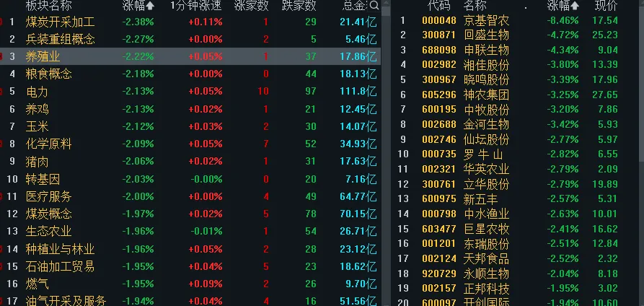This screenshot has width=644, height=306.
Task: Toggle sort arrow beside 涨幅 in stock list
Action: pos(575,6)
